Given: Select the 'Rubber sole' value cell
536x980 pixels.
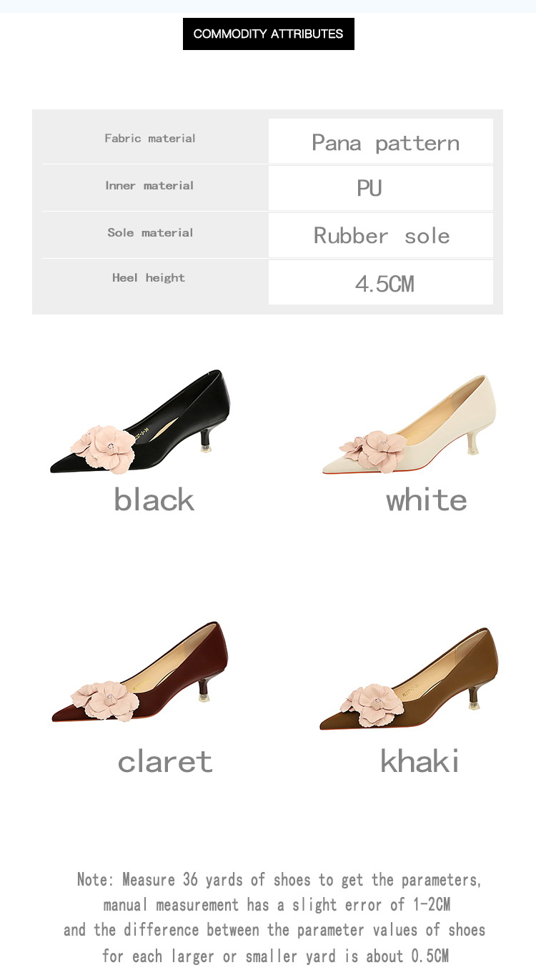Looking at the screenshot, I should coord(381,235).
